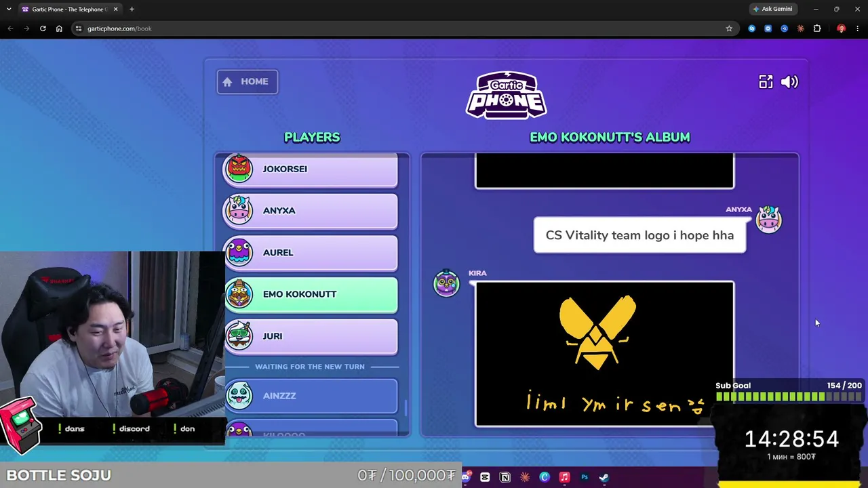Click the browser home icon
The height and width of the screenshot is (488, 868).
[59, 28]
